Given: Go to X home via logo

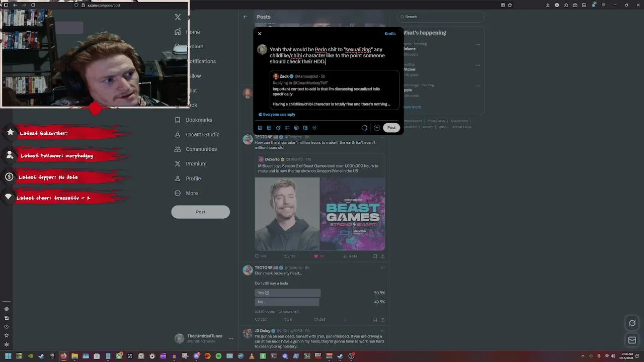Looking at the screenshot, I should click(x=178, y=17).
